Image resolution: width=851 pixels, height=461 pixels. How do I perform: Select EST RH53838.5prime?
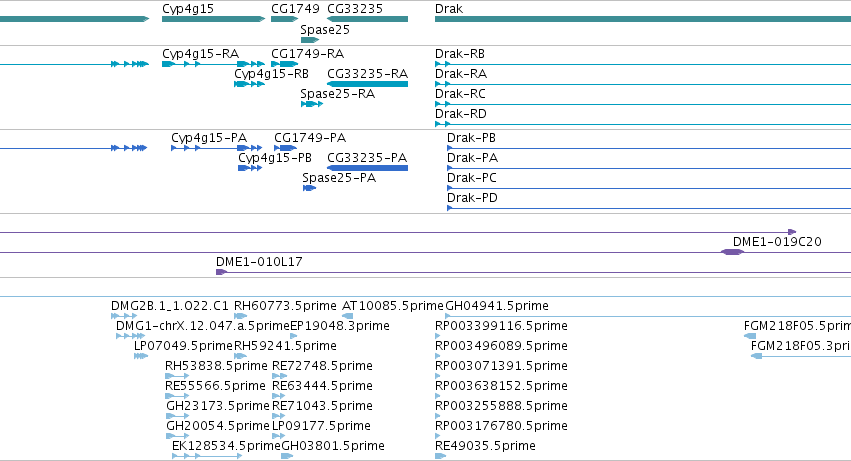click(x=177, y=376)
